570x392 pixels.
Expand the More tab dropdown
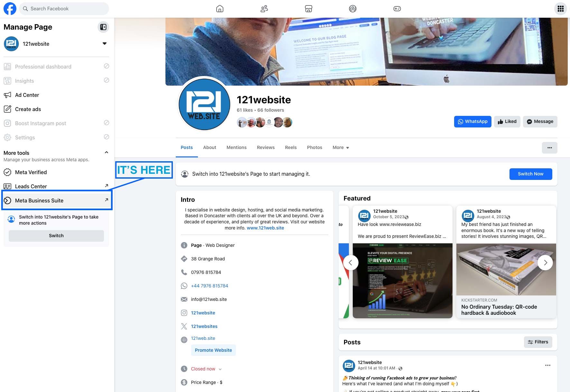(341, 147)
